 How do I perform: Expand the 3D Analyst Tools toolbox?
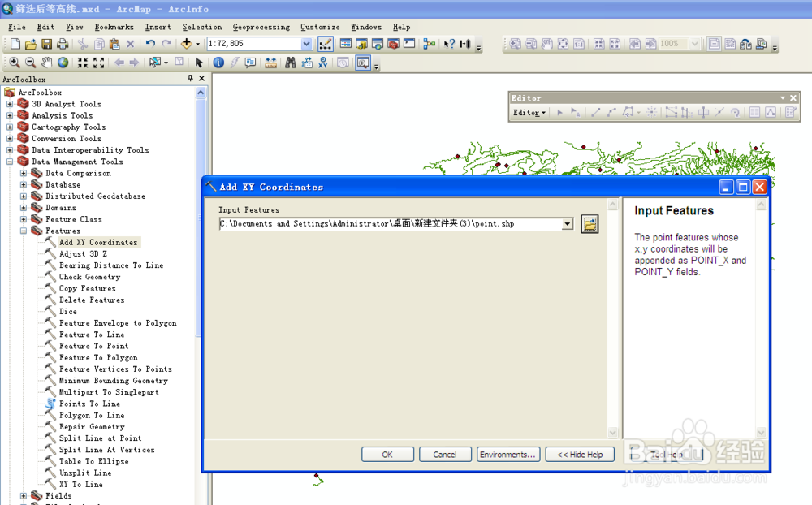pos(10,104)
